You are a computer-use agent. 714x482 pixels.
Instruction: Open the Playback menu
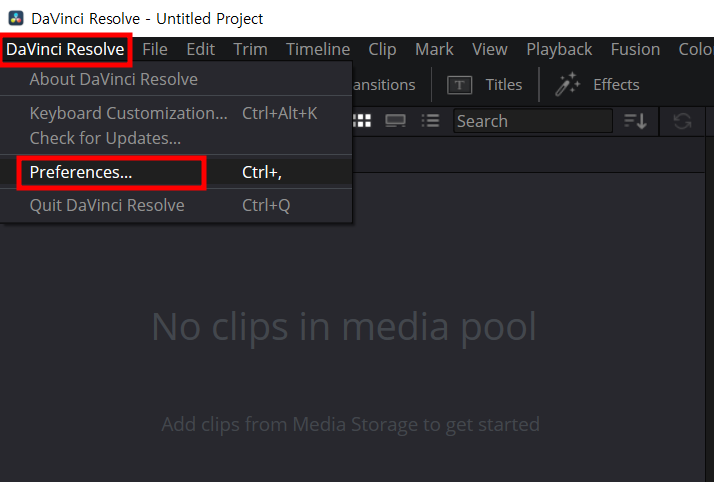(x=559, y=49)
